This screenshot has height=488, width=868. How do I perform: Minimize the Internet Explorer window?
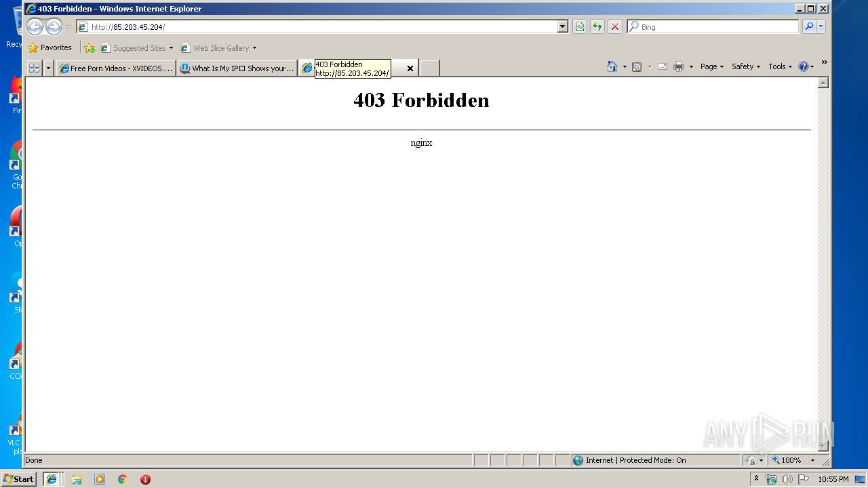[x=800, y=9]
